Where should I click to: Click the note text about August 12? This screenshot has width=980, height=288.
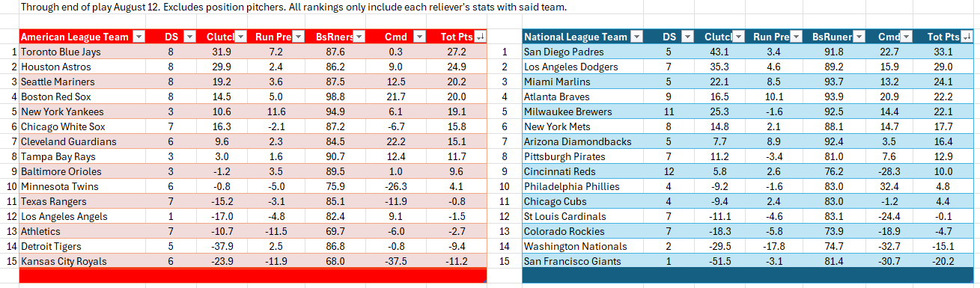click(293, 7)
